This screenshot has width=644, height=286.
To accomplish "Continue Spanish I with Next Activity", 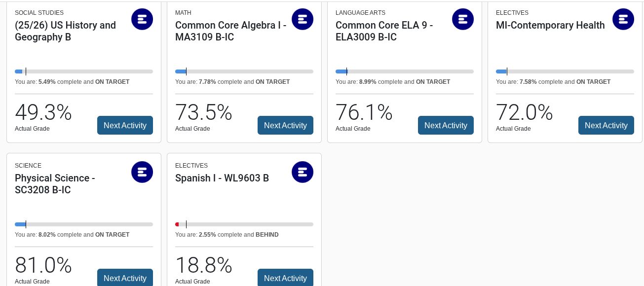I will point(285,278).
